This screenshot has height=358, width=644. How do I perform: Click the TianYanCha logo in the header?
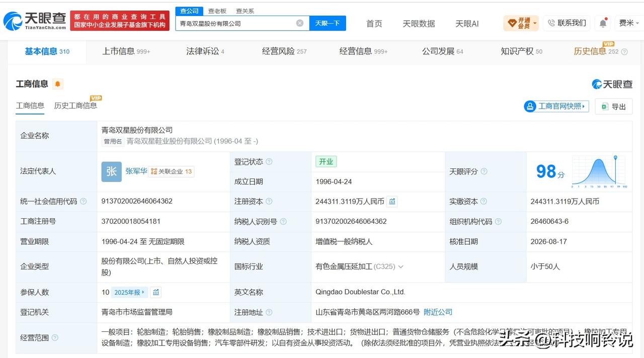35,21
